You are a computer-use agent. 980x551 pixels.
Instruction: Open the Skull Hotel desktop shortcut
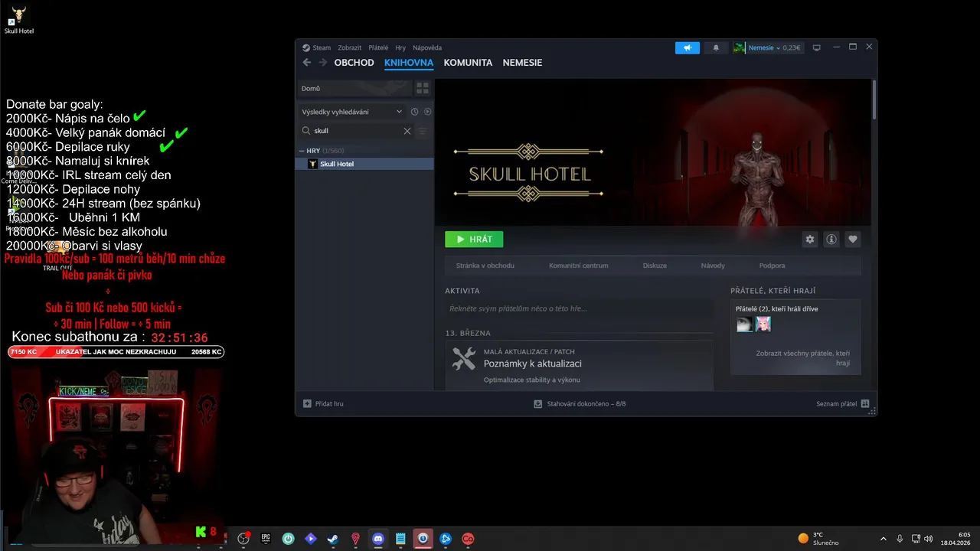[18, 20]
